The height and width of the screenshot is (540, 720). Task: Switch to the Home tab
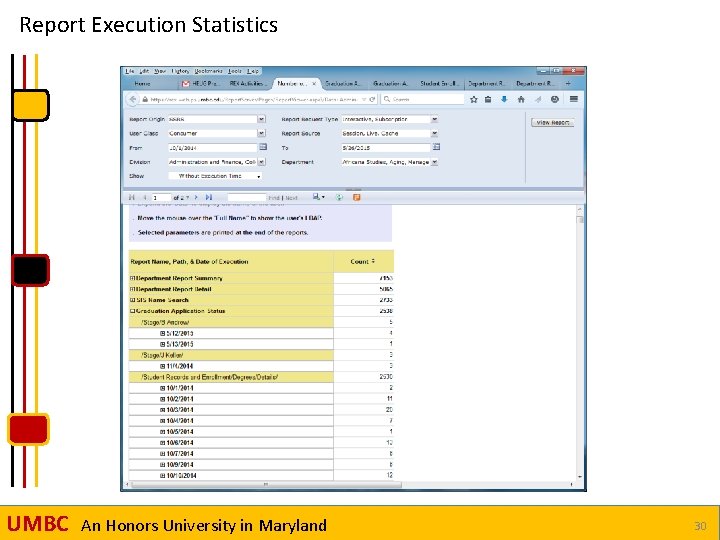tap(142, 84)
